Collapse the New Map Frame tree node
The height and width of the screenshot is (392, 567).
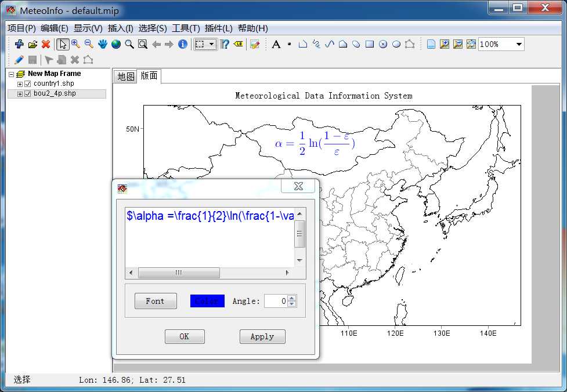[11, 74]
